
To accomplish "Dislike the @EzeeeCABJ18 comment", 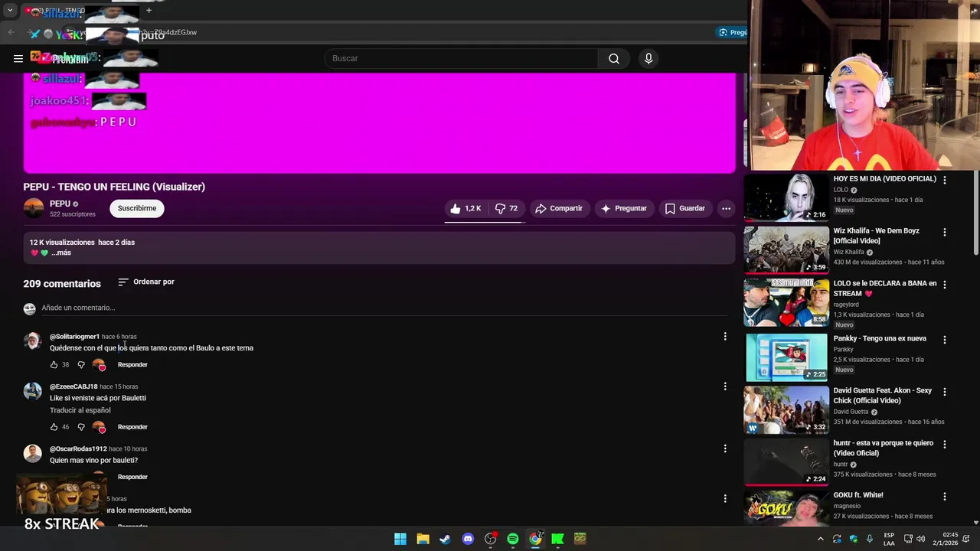I will 81,427.
